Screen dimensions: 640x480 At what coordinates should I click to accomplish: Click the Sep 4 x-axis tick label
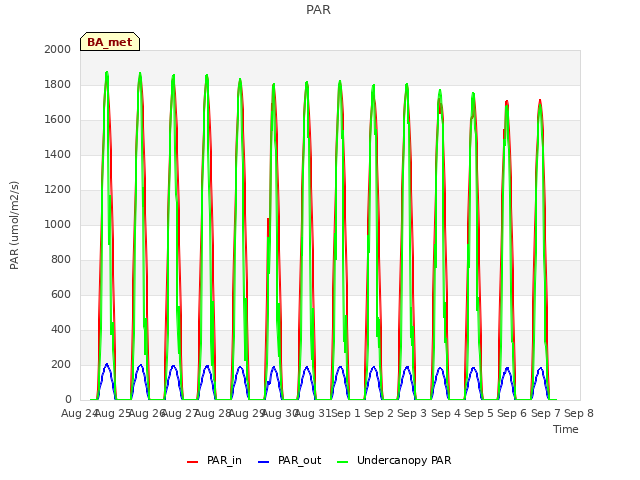tap(446, 413)
